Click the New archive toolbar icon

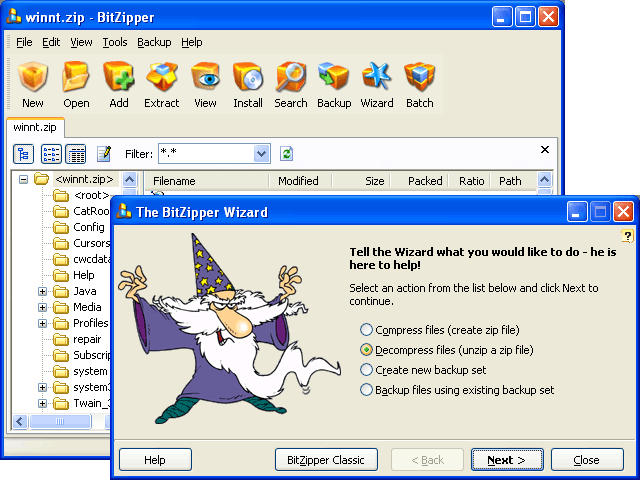click(x=33, y=76)
